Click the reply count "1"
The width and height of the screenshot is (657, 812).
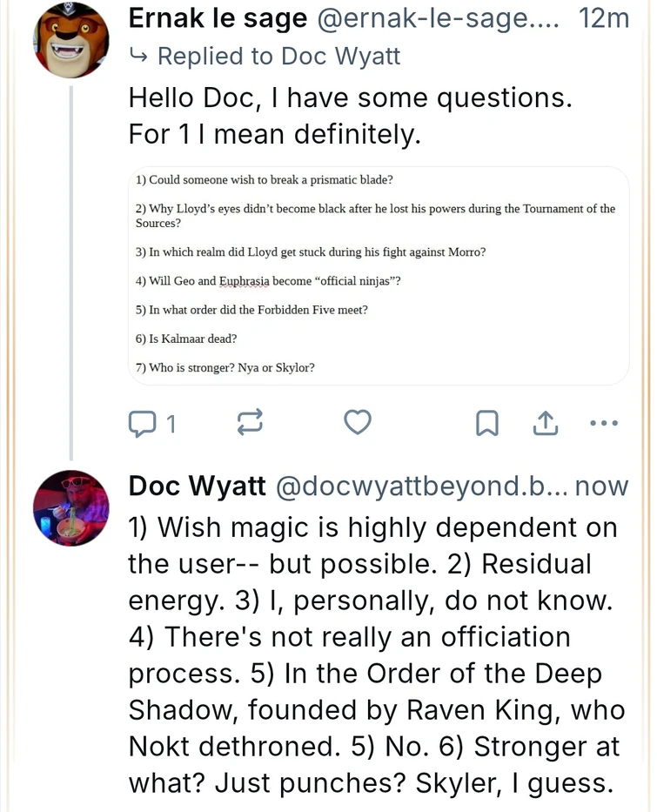tap(171, 424)
